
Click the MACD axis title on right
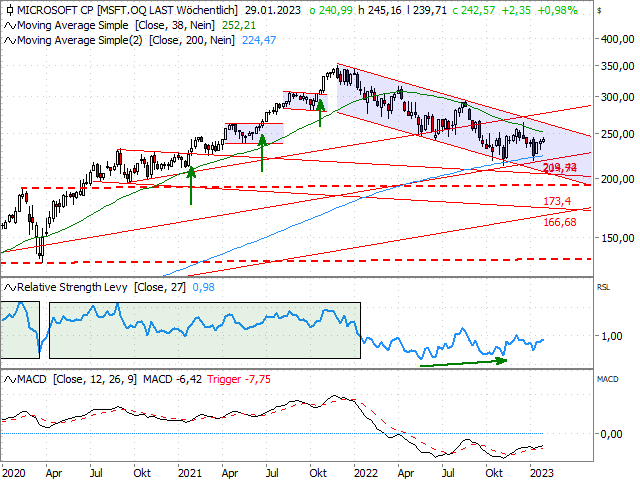tap(607, 379)
